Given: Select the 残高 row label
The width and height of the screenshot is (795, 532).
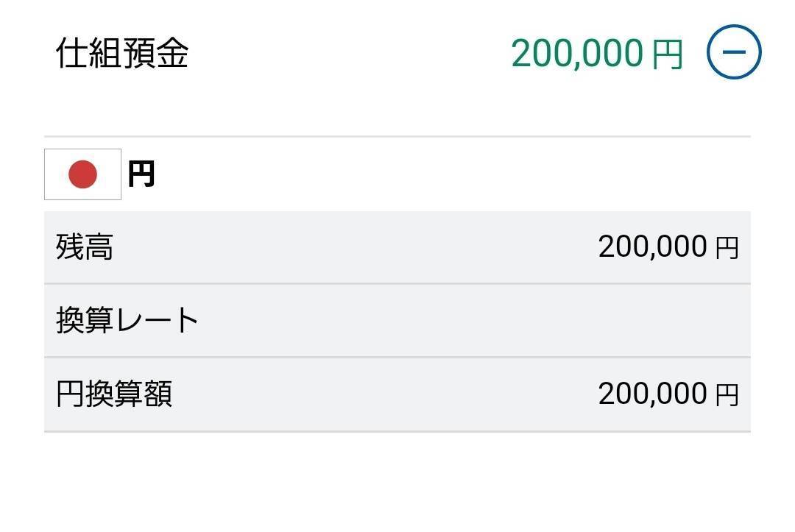Looking at the screenshot, I should [x=85, y=247].
